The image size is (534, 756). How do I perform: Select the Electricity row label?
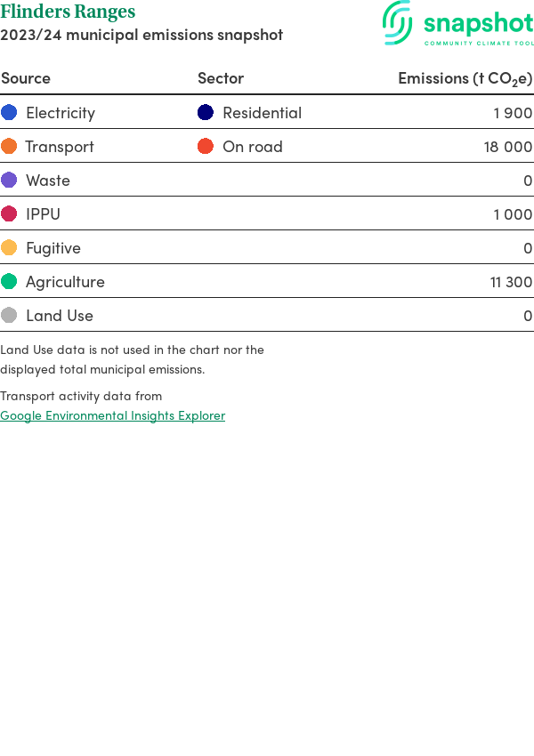coord(61,113)
